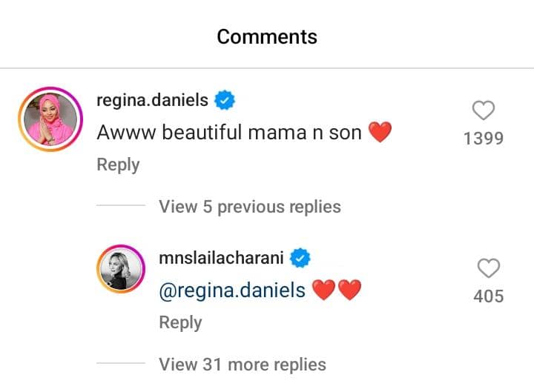Viewport: 534px width, 392px height.
Task: Click verified badge next to mnslailacharani
Action: (x=300, y=258)
